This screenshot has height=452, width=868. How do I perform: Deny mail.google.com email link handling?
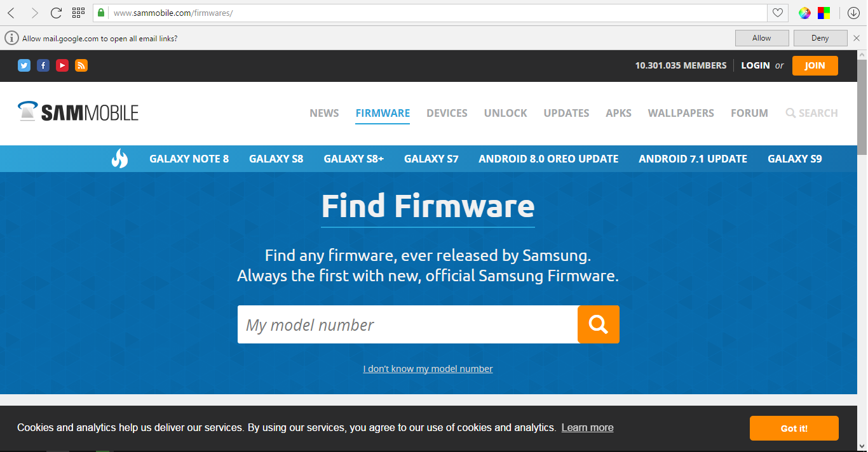tap(820, 38)
